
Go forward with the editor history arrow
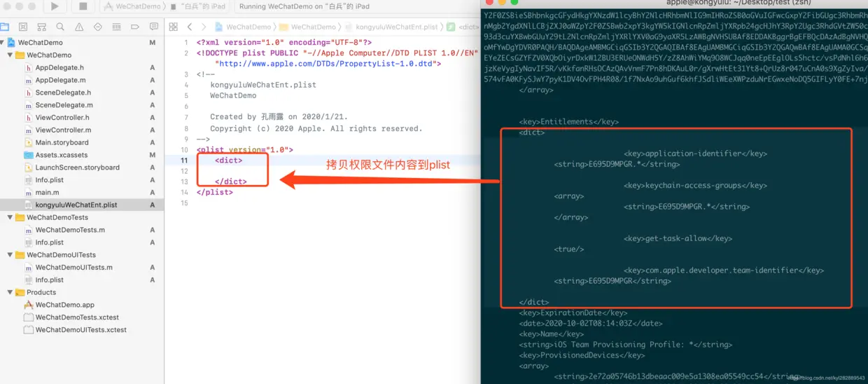pyautogui.click(x=204, y=27)
